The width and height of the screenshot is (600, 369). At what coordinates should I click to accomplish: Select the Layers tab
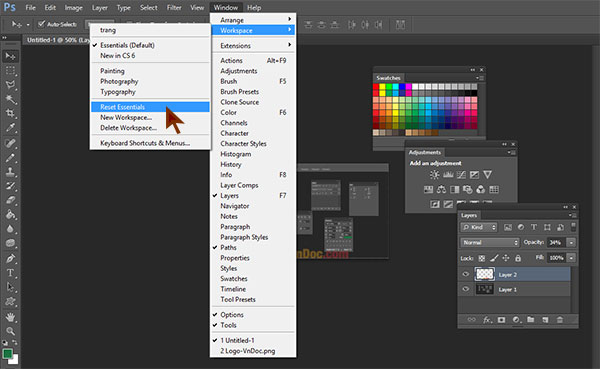(x=468, y=216)
